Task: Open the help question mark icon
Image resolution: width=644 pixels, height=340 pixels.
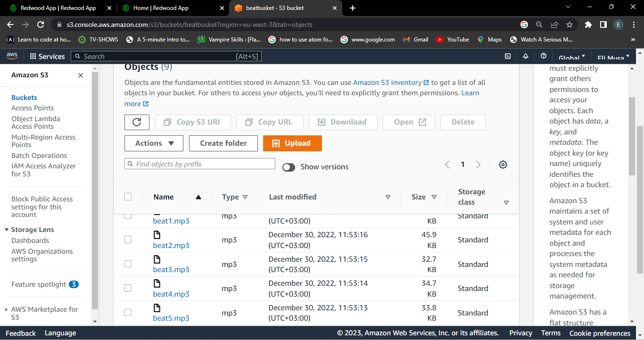Action: click(x=544, y=56)
